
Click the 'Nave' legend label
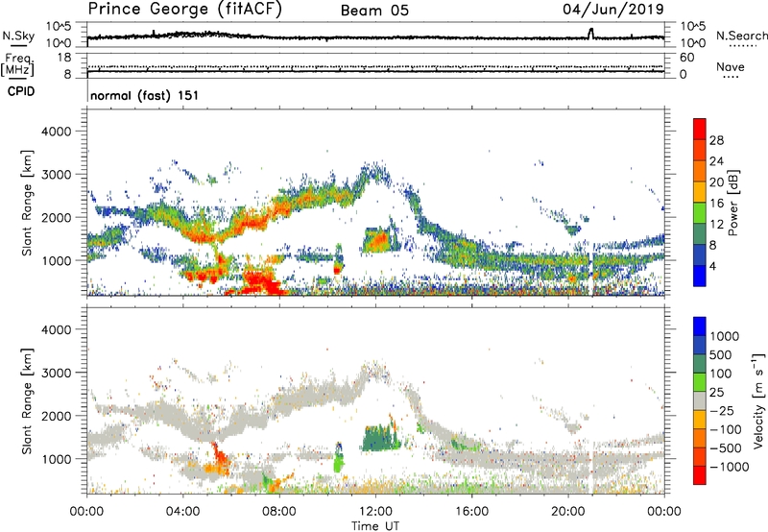click(x=731, y=67)
